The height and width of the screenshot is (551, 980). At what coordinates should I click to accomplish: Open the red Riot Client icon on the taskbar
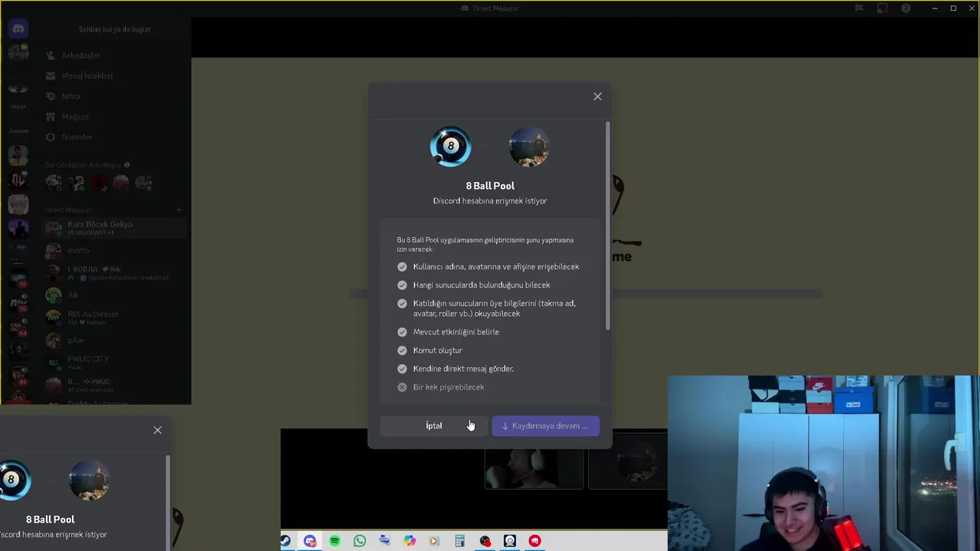pyautogui.click(x=534, y=541)
